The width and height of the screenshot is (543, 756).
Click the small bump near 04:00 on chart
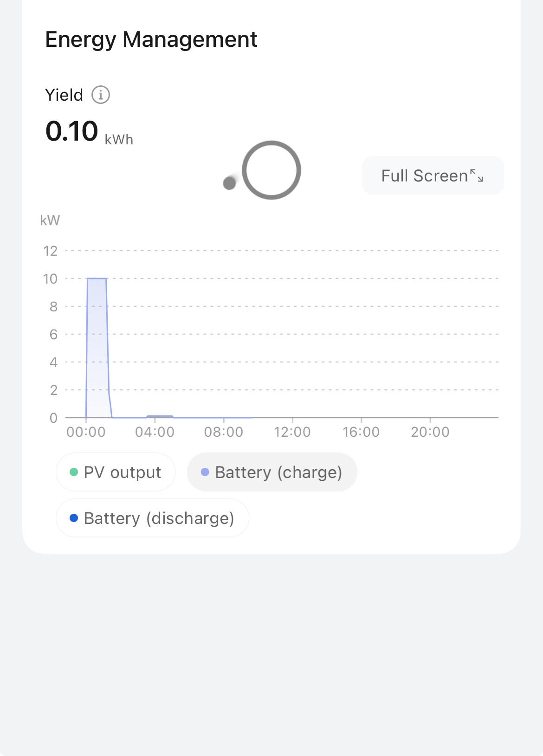coord(160,416)
